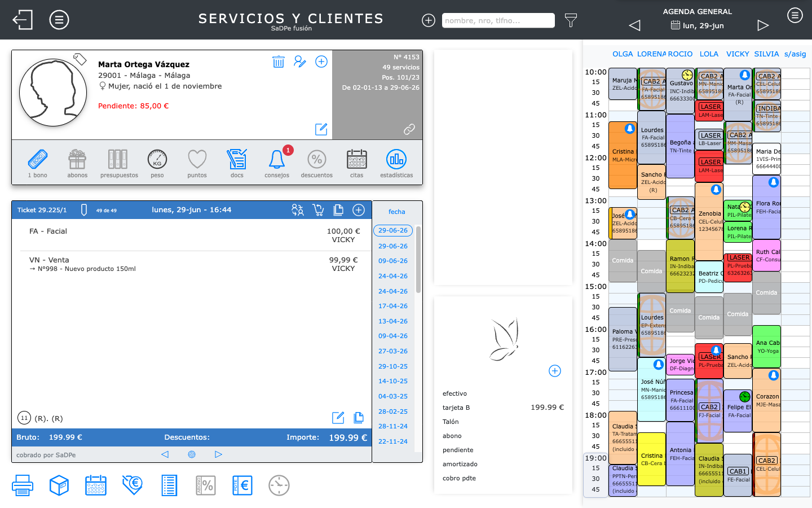
Task: Select ticket date 22-11-24
Action: (393, 441)
